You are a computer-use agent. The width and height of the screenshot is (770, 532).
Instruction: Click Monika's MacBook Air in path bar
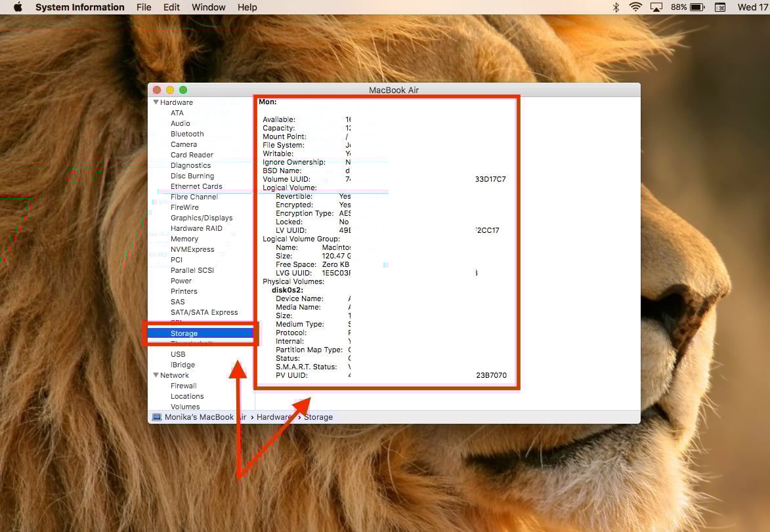point(205,417)
